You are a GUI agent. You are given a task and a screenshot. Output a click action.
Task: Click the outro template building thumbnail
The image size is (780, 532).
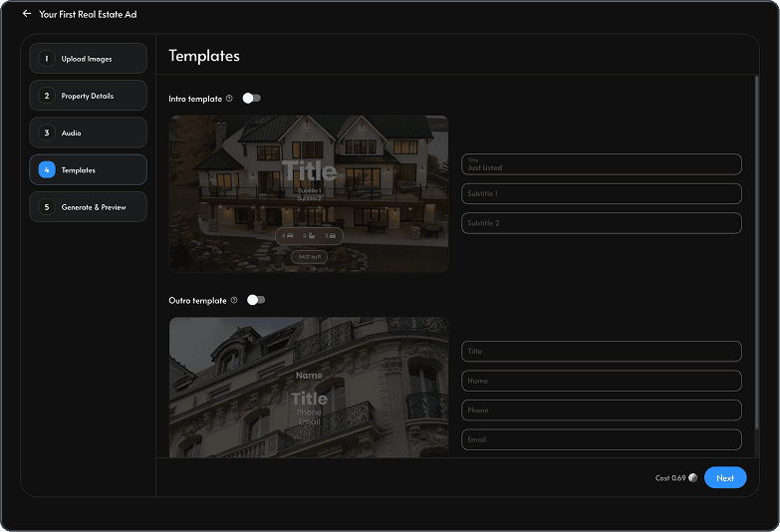309,388
